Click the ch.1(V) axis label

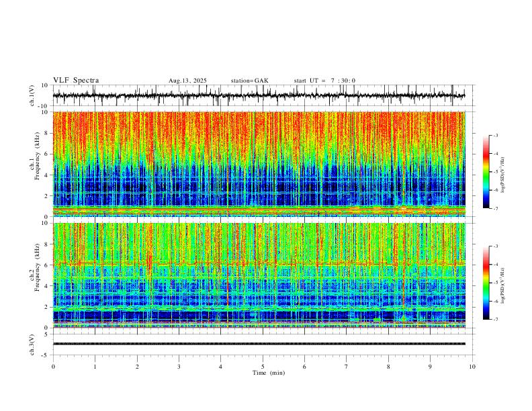32,95
